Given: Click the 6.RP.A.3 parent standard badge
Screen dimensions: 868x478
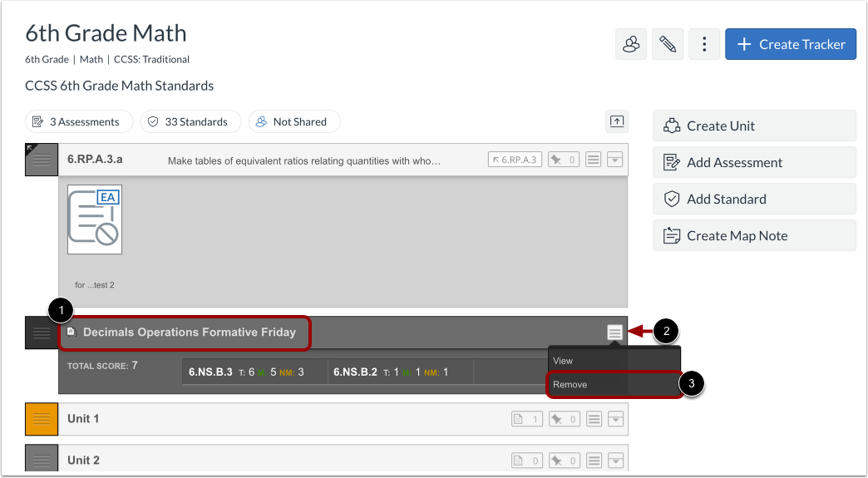Looking at the screenshot, I should [x=515, y=160].
